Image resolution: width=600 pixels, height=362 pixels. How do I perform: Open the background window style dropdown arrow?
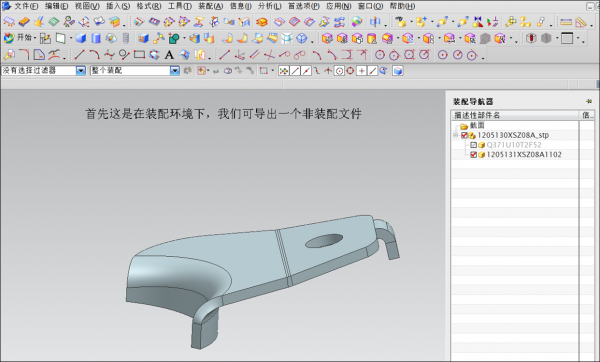(x=578, y=39)
